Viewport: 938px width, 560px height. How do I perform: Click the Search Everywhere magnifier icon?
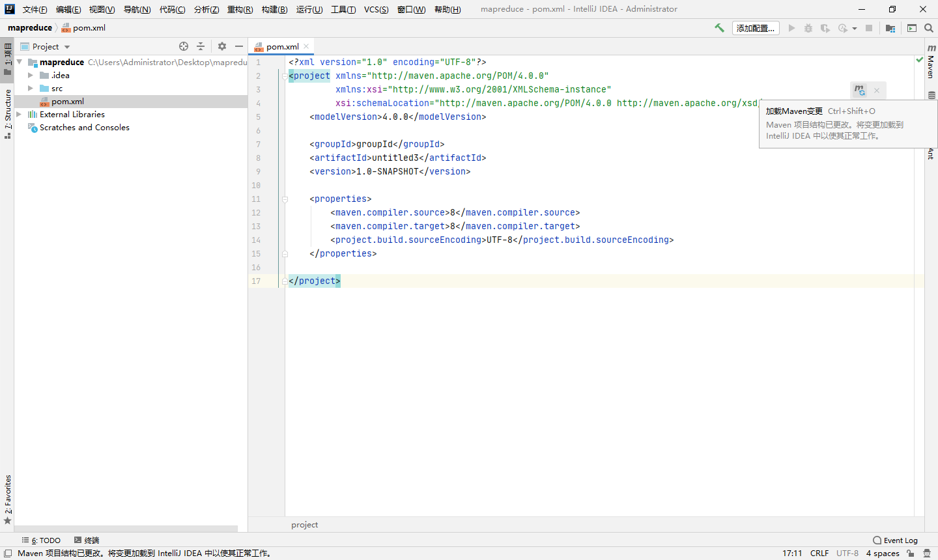(929, 28)
